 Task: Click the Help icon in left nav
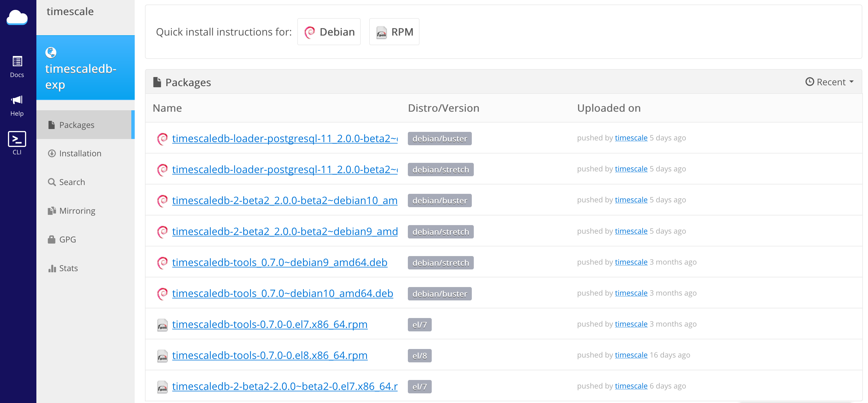(16, 106)
